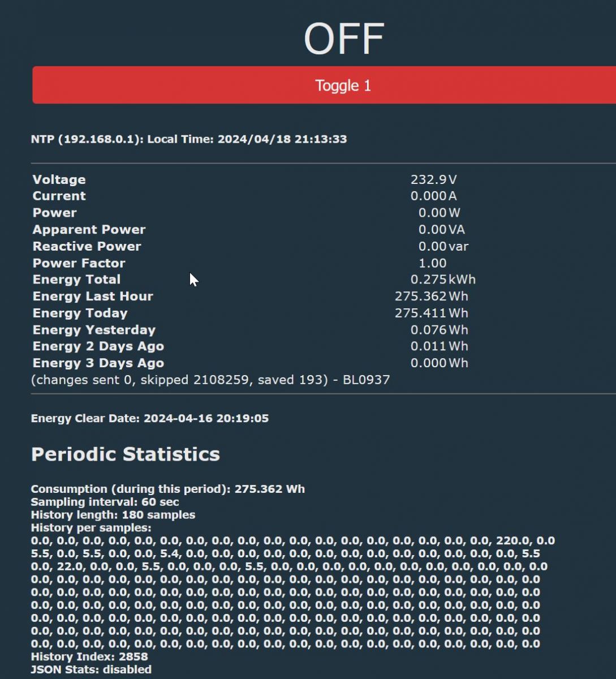Click the Current 0.000 A value
616x679 pixels.
pos(433,196)
